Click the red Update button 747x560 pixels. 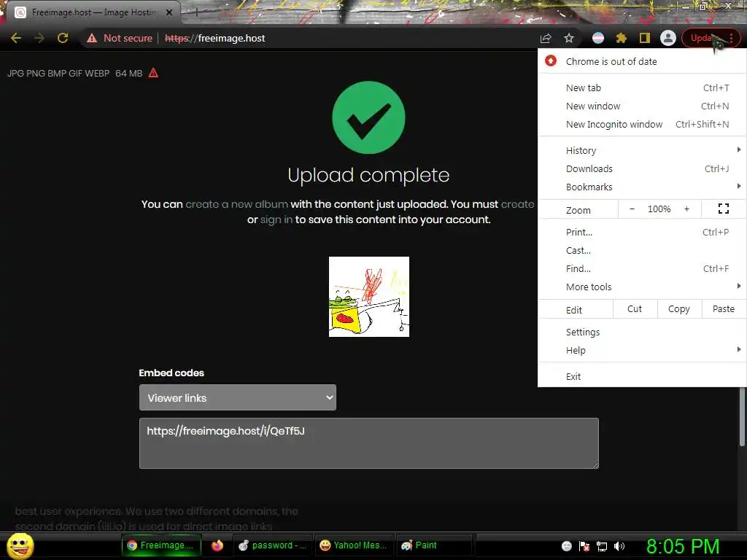(x=711, y=38)
